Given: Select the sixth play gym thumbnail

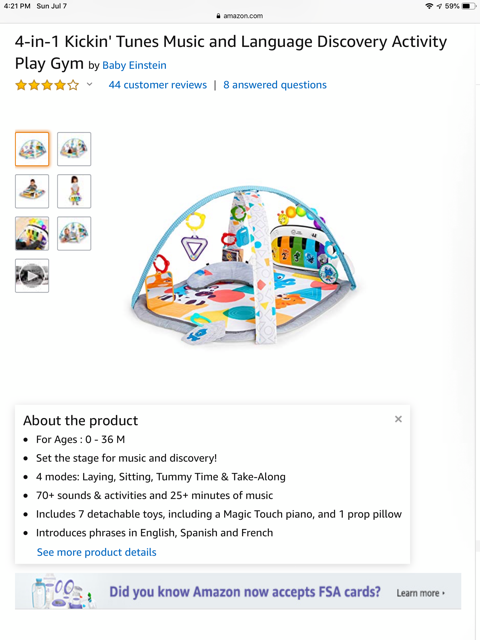Looking at the screenshot, I should point(74,233).
